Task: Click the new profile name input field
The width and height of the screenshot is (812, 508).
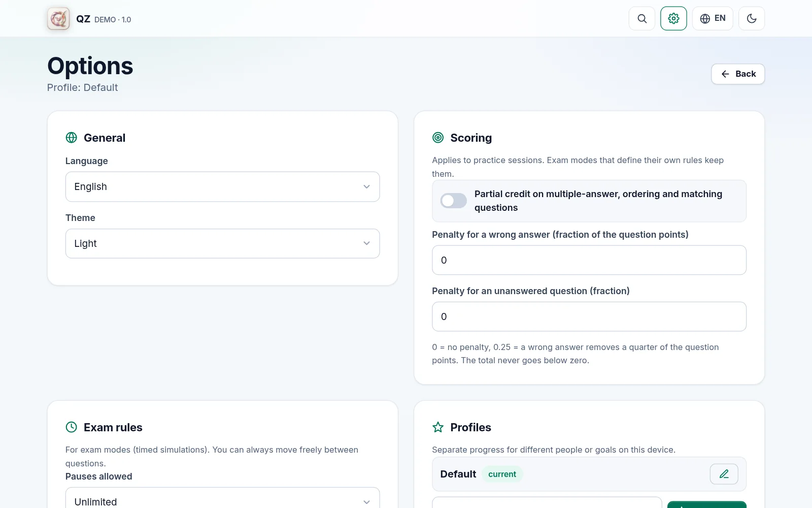Action: pyautogui.click(x=547, y=503)
